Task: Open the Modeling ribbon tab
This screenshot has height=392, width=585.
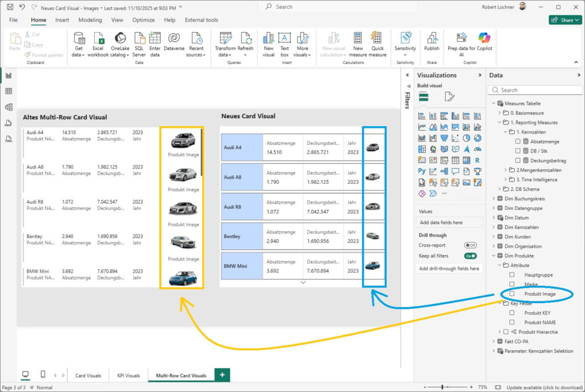Action: pos(90,20)
